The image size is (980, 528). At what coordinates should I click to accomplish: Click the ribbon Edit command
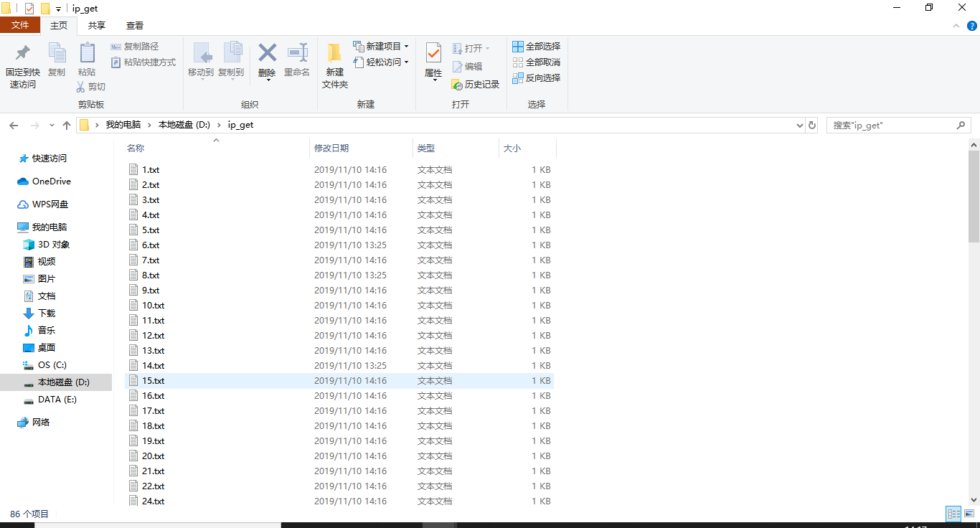coord(468,66)
